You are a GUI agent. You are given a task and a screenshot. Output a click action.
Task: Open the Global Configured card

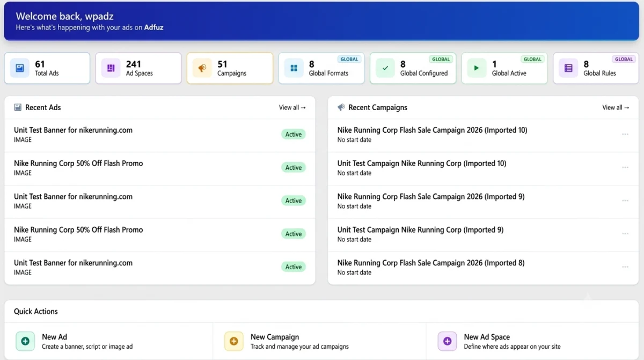tap(413, 68)
